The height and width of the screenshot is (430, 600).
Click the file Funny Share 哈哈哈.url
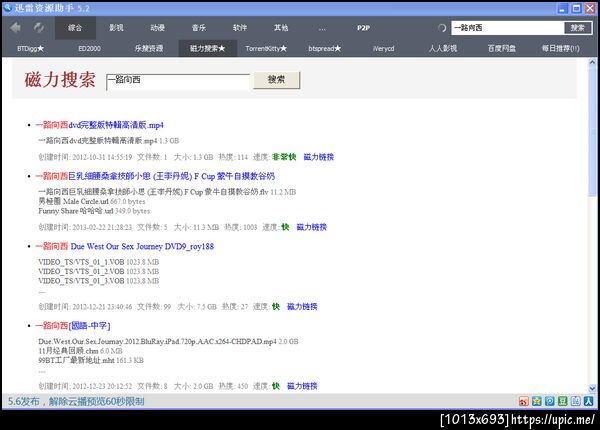click(x=76, y=211)
